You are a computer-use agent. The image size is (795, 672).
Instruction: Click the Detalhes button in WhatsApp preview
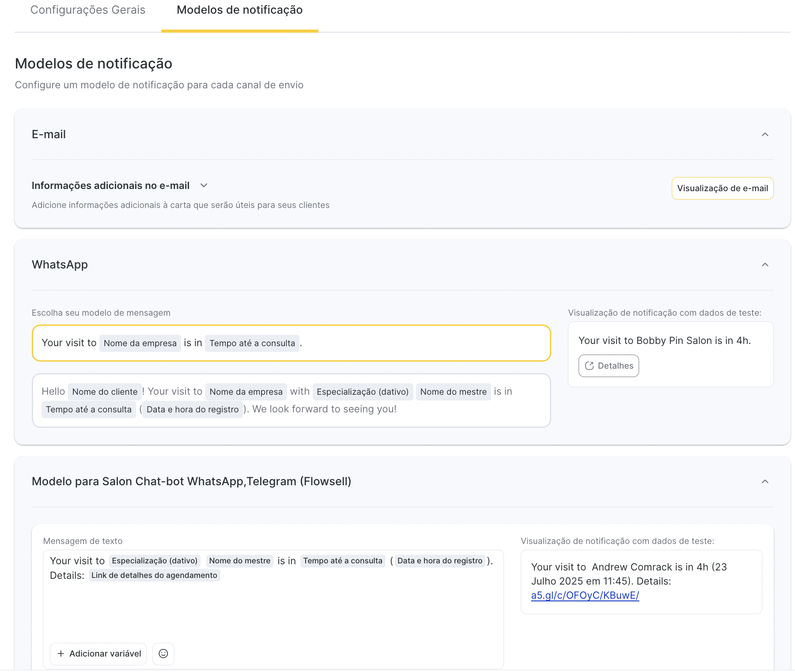[609, 366]
